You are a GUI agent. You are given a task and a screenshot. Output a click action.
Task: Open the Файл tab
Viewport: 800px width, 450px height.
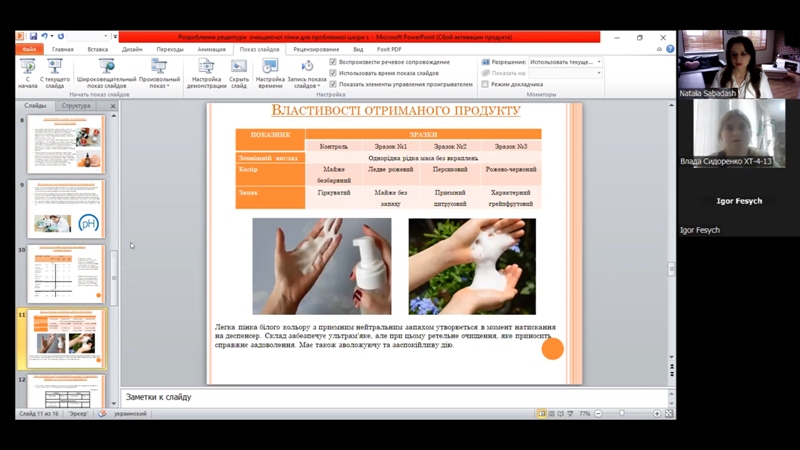[29, 49]
